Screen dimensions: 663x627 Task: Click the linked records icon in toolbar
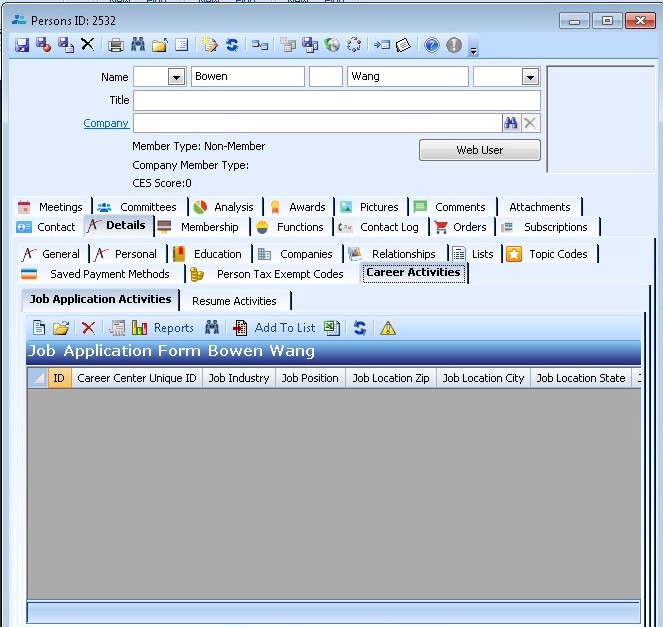[x=260, y=45]
